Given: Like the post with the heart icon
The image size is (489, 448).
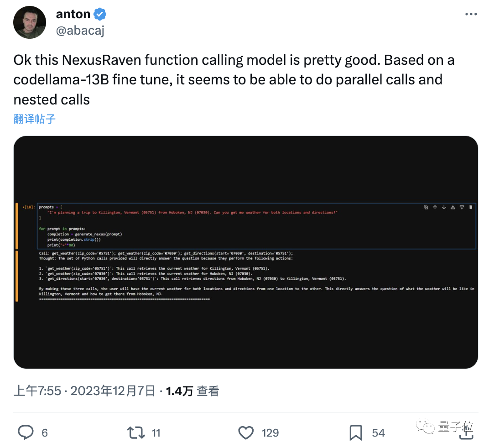Looking at the screenshot, I should [x=246, y=432].
